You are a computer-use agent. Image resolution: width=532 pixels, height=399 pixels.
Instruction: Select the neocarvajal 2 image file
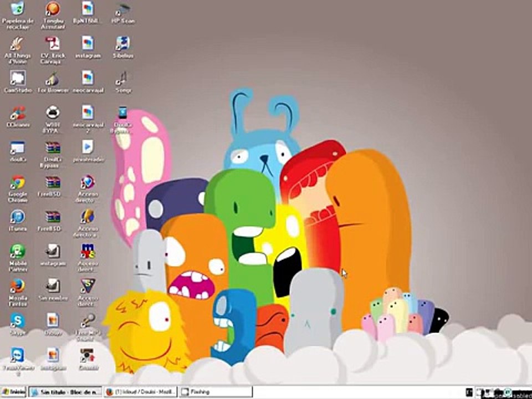[x=88, y=119]
